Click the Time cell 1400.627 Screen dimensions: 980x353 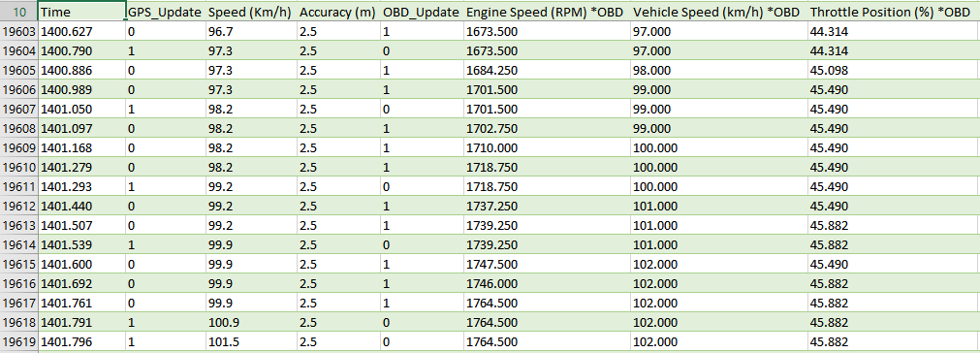(x=81, y=32)
